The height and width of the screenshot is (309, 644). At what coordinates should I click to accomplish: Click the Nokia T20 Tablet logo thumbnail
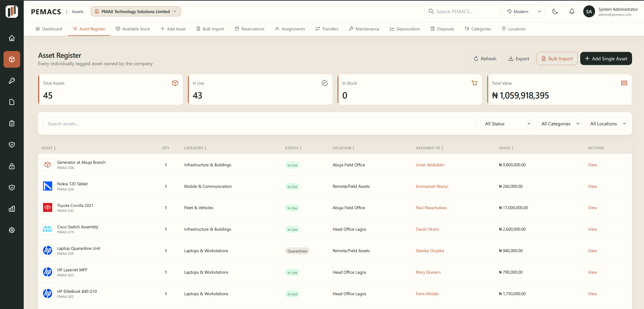47,186
